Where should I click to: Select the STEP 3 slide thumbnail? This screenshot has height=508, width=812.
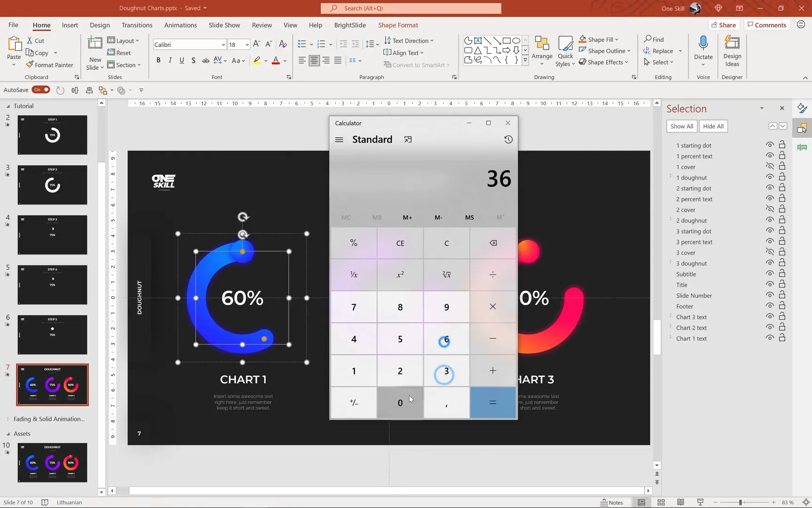point(52,235)
